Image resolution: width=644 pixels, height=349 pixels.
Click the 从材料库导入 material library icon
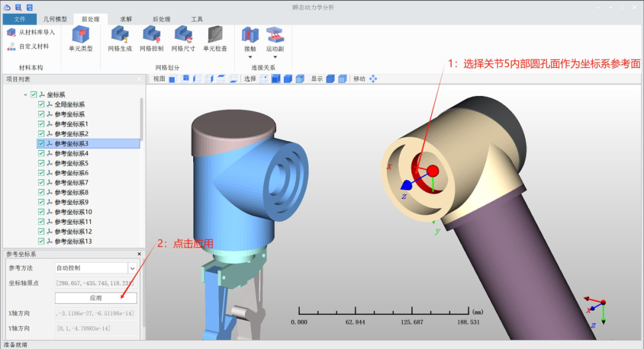pyautogui.click(x=11, y=32)
